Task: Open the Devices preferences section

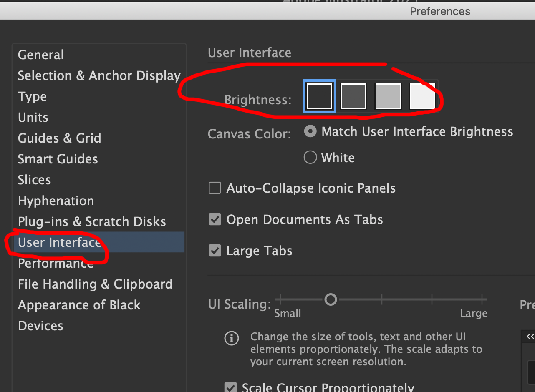Action: click(40, 326)
